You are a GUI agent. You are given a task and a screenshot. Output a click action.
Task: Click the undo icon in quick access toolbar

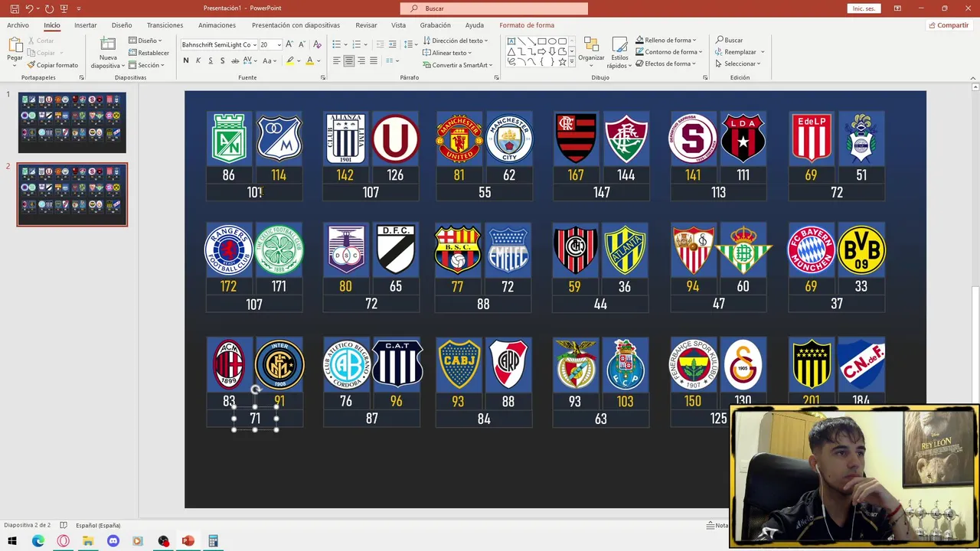(29, 8)
